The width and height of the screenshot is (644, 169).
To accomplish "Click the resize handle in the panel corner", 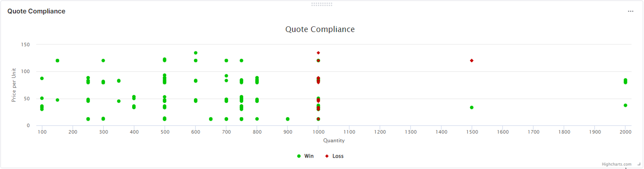I will pyautogui.click(x=639, y=164).
